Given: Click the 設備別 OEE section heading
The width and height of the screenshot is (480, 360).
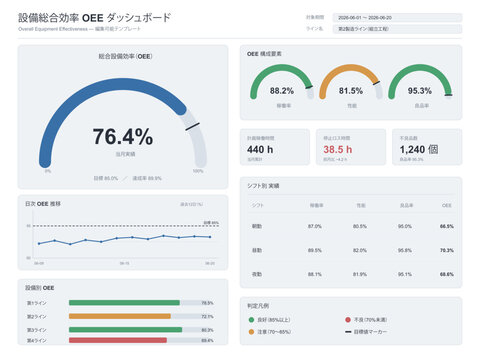Looking at the screenshot, I should coord(40,288).
